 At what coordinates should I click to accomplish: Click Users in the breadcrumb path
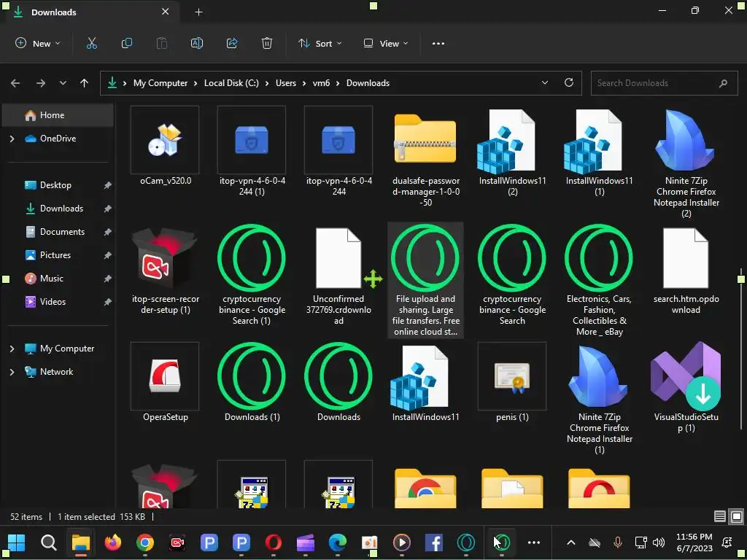point(286,83)
